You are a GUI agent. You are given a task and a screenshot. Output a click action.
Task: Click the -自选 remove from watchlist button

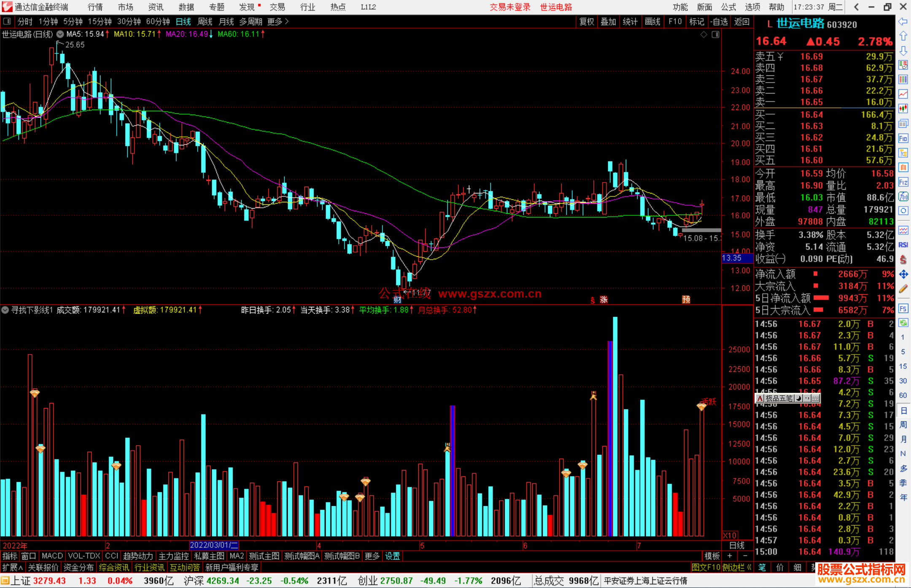tap(719, 21)
